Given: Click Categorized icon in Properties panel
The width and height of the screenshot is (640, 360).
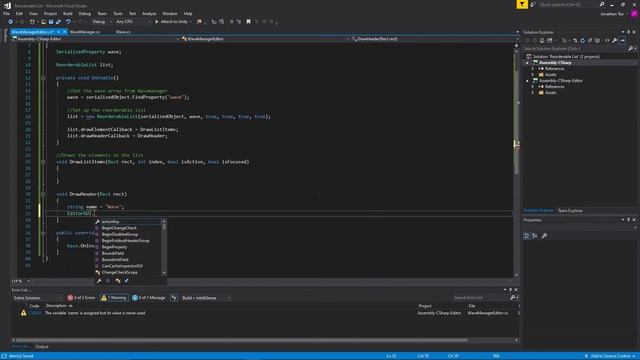Looking at the screenshot, I should 527,236.
